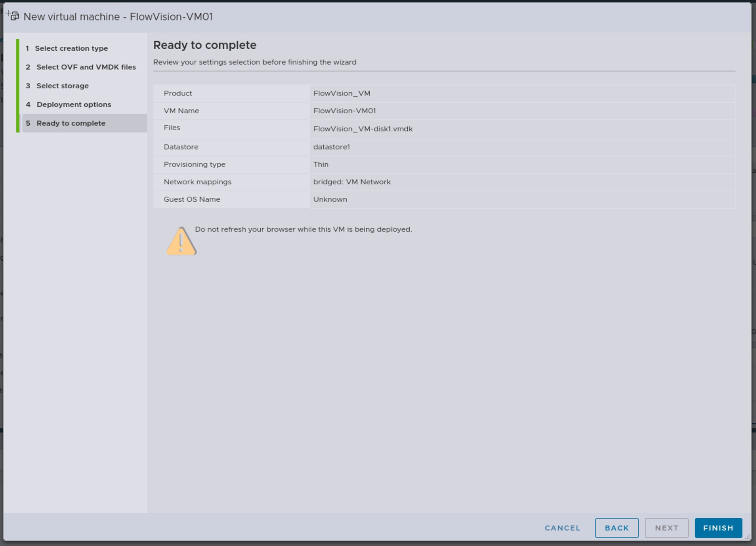Click the Unknown Guest OS value
The width and height of the screenshot is (756, 546).
(330, 199)
